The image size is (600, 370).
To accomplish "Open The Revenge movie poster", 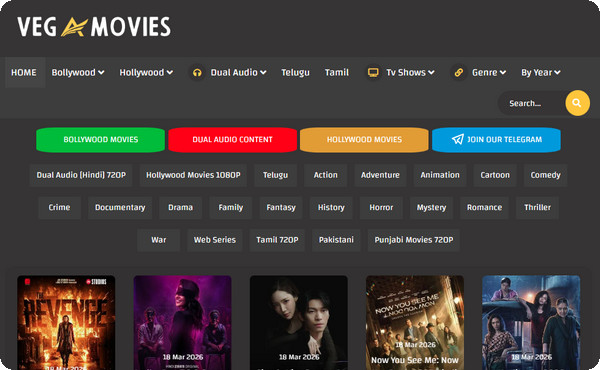I will [66, 322].
